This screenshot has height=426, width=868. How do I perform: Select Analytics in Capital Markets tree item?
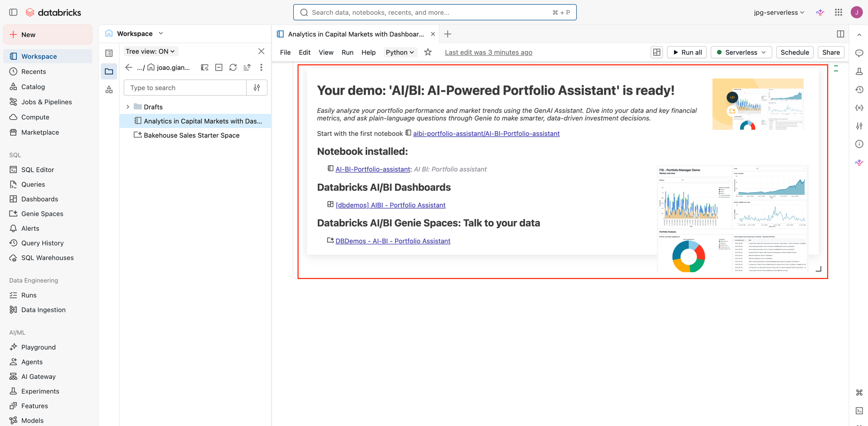(x=195, y=121)
